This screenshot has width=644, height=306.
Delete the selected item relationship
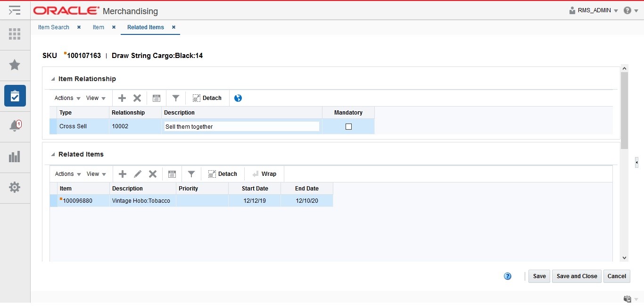pyautogui.click(x=137, y=98)
